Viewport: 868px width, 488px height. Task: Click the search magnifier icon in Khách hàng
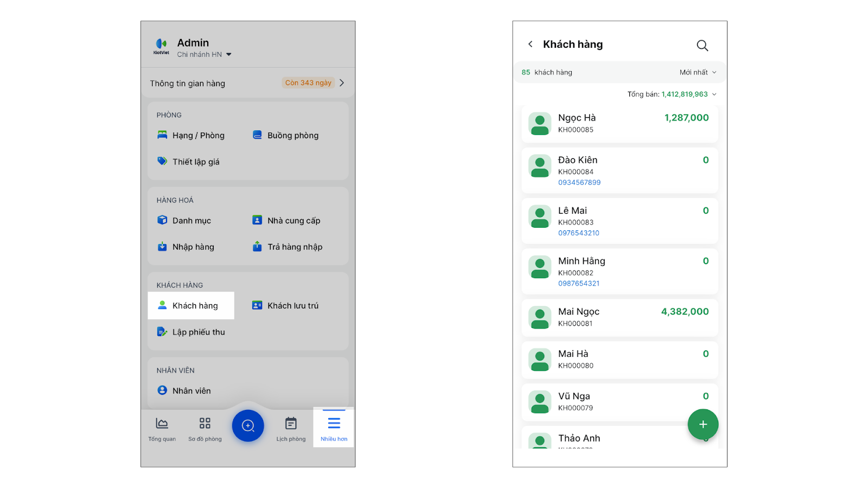click(702, 46)
